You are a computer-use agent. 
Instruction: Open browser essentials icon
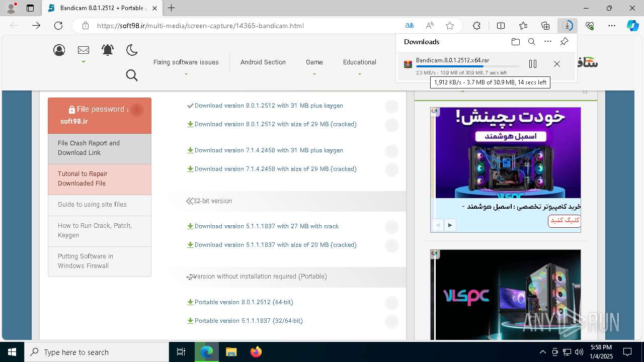(590, 26)
